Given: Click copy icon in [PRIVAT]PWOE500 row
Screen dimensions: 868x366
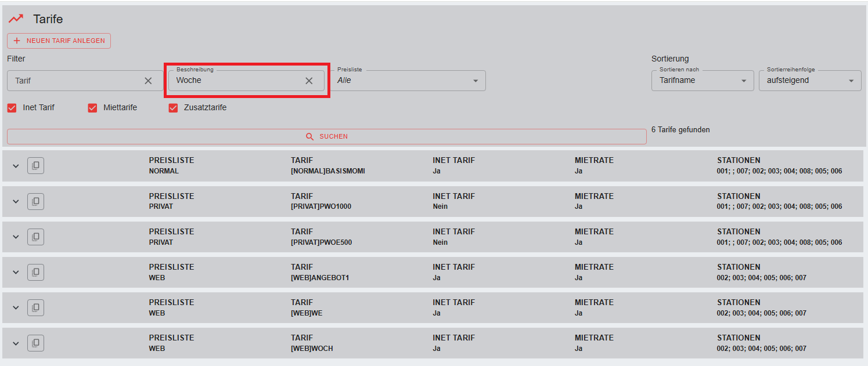Looking at the screenshot, I should tap(35, 237).
